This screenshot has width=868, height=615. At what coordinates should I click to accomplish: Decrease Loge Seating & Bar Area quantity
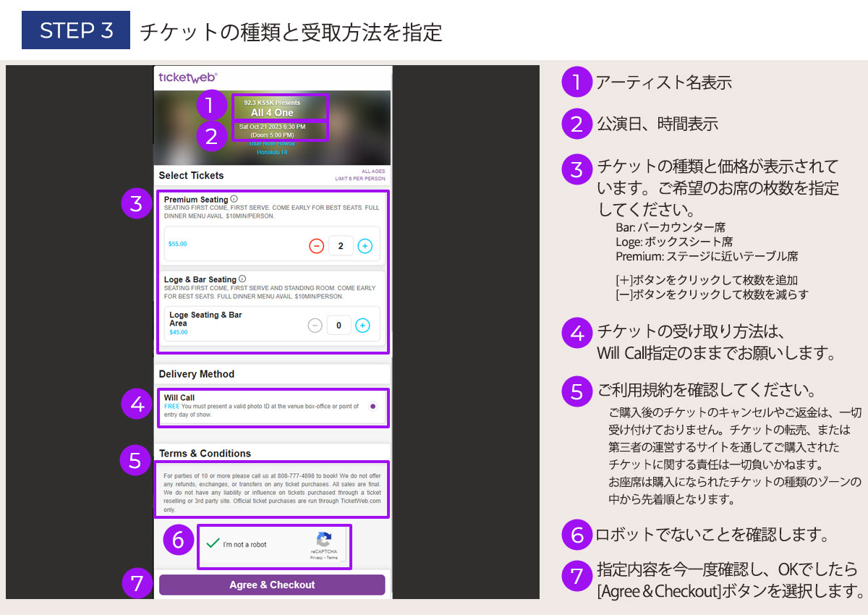point(315,326)
